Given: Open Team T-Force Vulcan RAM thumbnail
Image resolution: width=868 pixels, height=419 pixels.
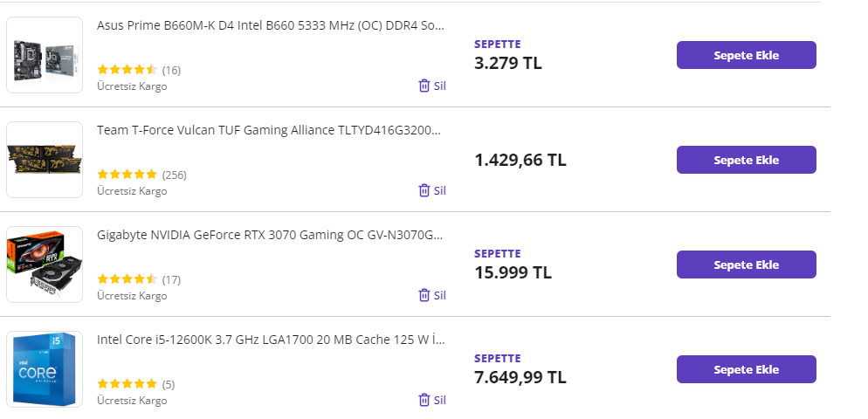Looking at the screenshot, I should point(45,160).
